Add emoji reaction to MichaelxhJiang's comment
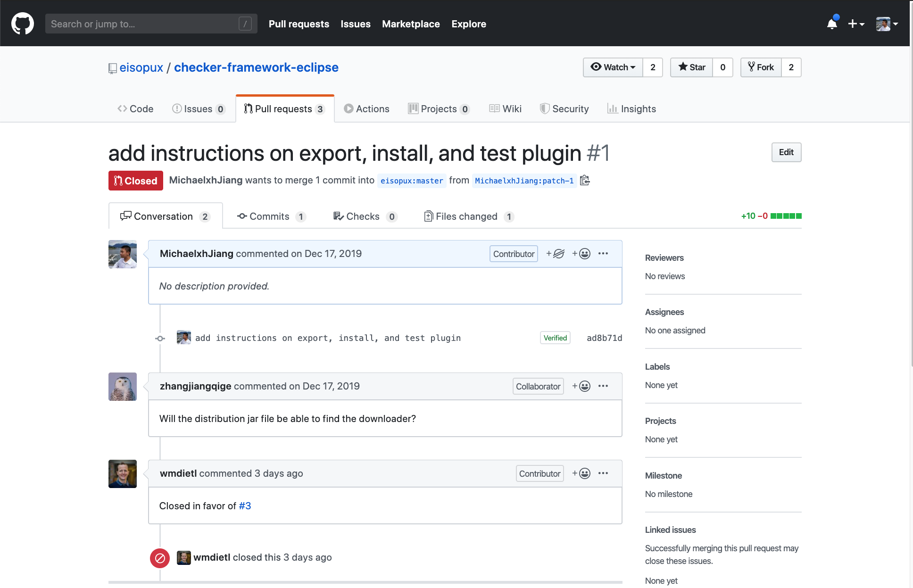The width and height of the screenshot is (913, 588). tap(581, 254)
